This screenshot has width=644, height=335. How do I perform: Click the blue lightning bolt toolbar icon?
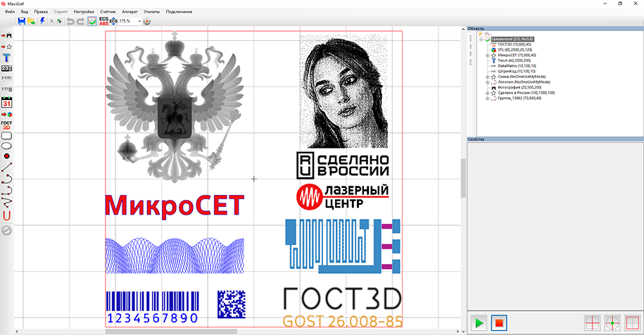42,21
